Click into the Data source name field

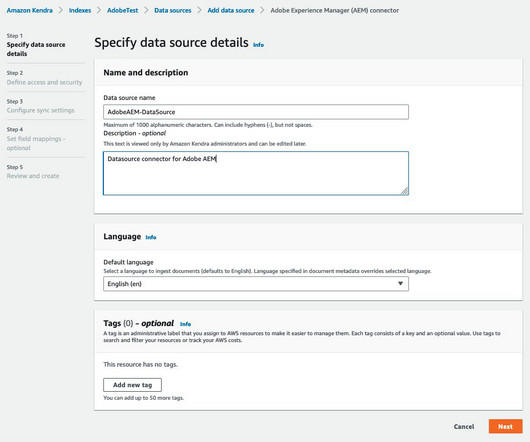(256, 112)
